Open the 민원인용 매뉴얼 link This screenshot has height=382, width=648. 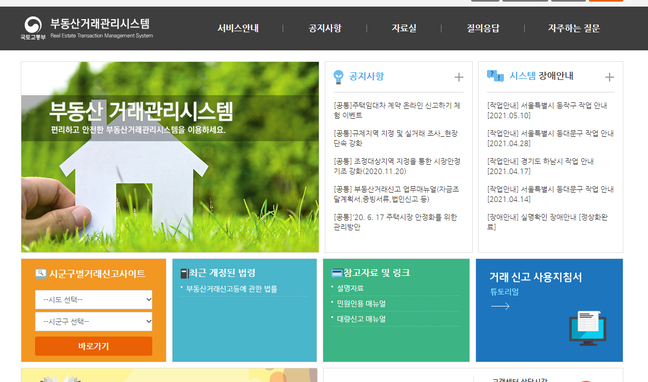[x=361, y=303]
